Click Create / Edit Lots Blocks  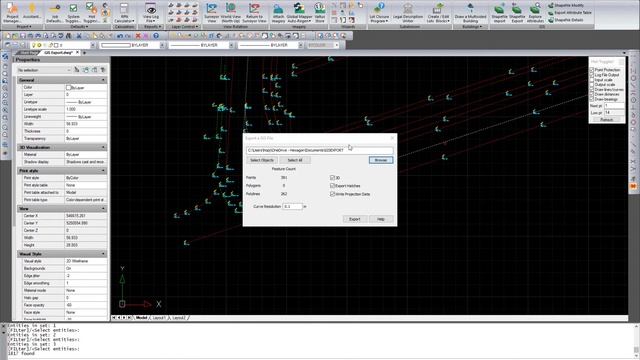tap(438, 12)
